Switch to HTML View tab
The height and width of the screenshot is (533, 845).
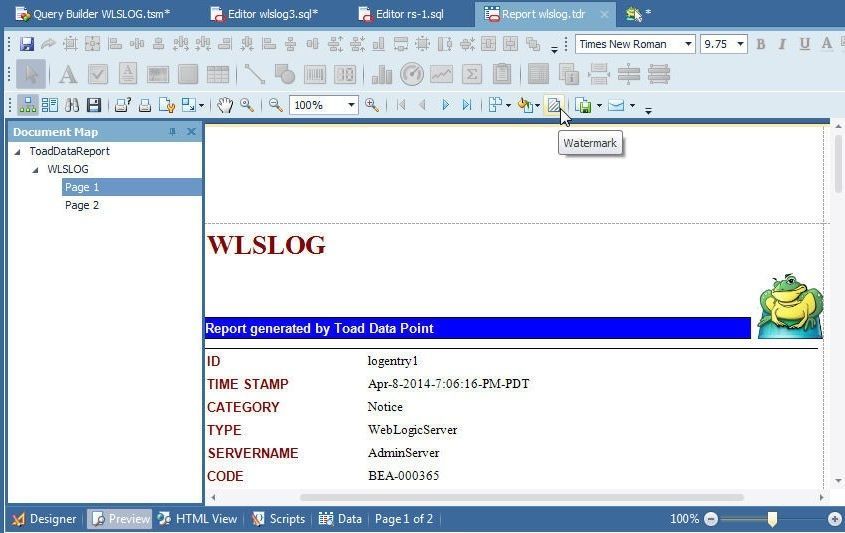pos(197,519)
